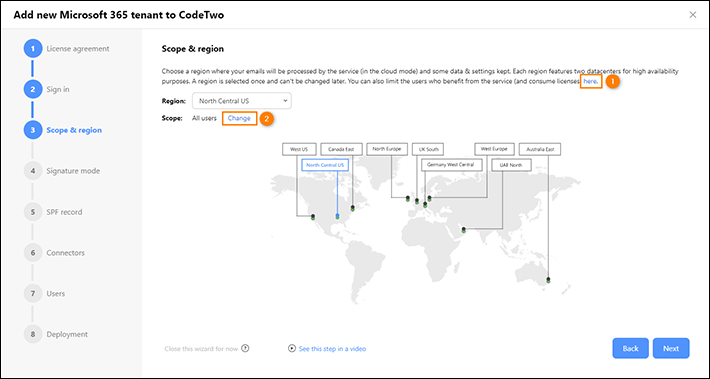Click the Next button
Screen dimensions: 710x379
(x=671, y=348)
